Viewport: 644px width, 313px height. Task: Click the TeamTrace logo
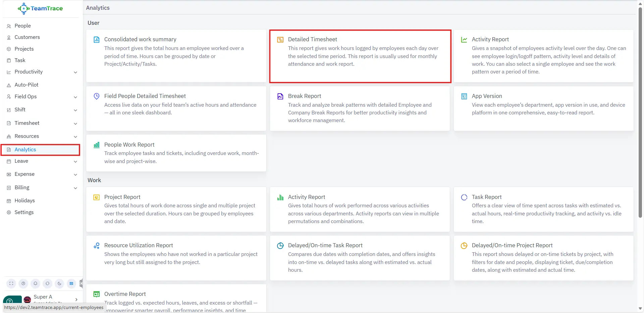(41, 8)
